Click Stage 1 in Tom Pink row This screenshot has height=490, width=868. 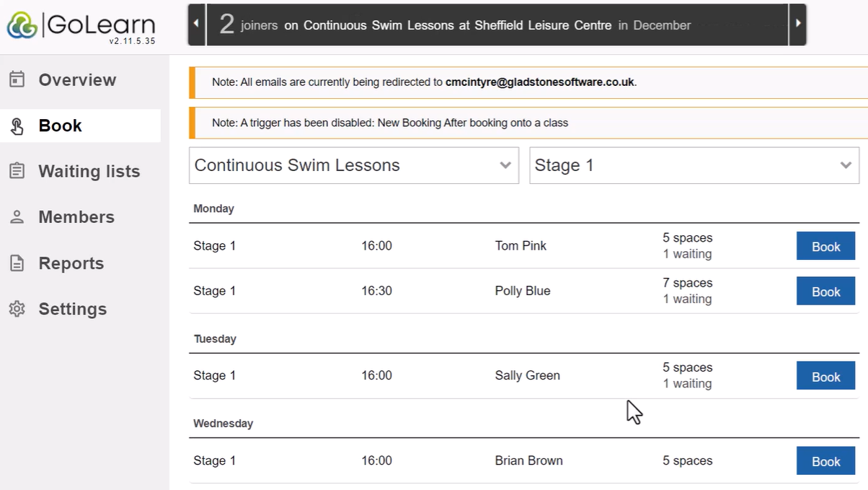[x=214, y=246]
